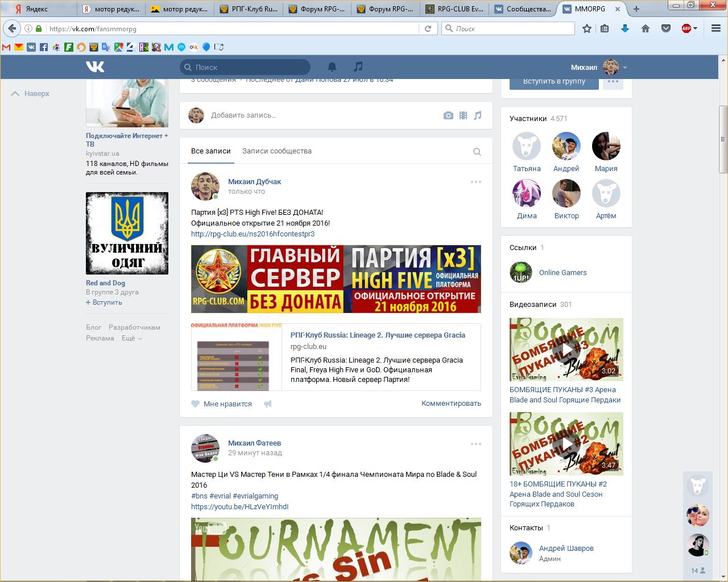This screenshot has width=728, height=582.
Task: Open ABP dropdown arrow next to Adblock icon
Action: tap(695, 28)
